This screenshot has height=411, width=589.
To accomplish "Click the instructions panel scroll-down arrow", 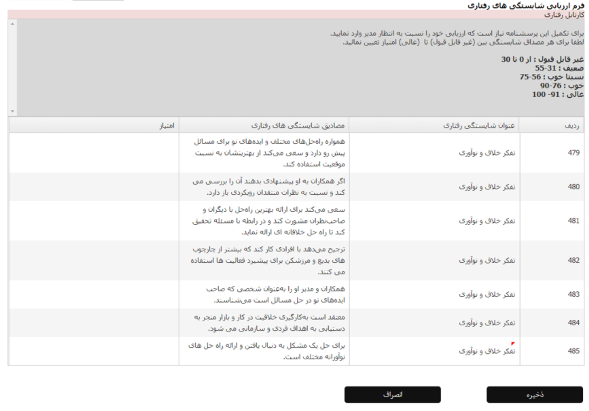I will tap(12, 111).
